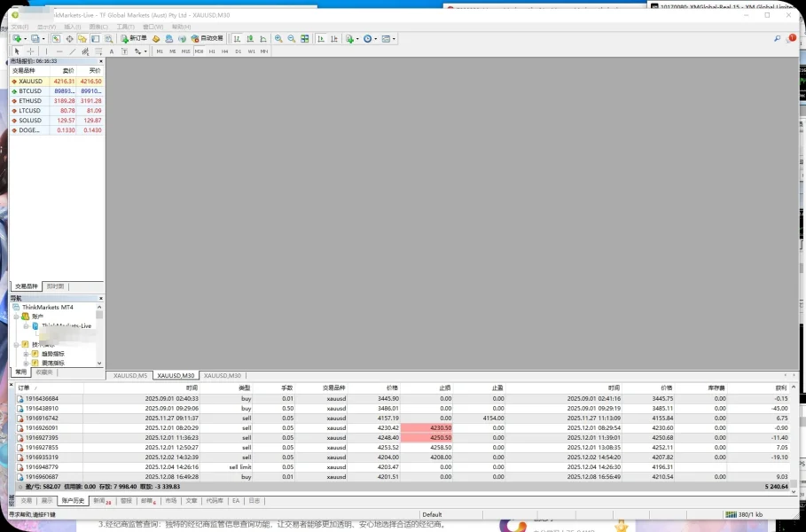Screen dimensions: 806x532
Task: Close the Market Watch panel
Action: pos(101,61)
